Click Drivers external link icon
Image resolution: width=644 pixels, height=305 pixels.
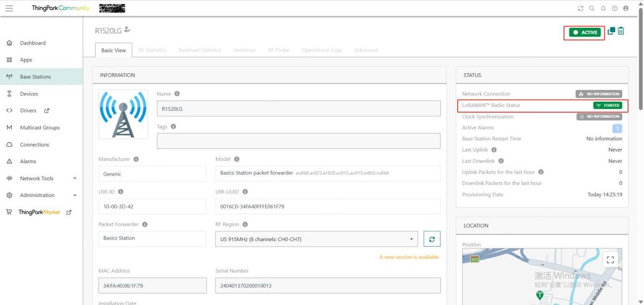pyautogui.click(x=47, y=111)
